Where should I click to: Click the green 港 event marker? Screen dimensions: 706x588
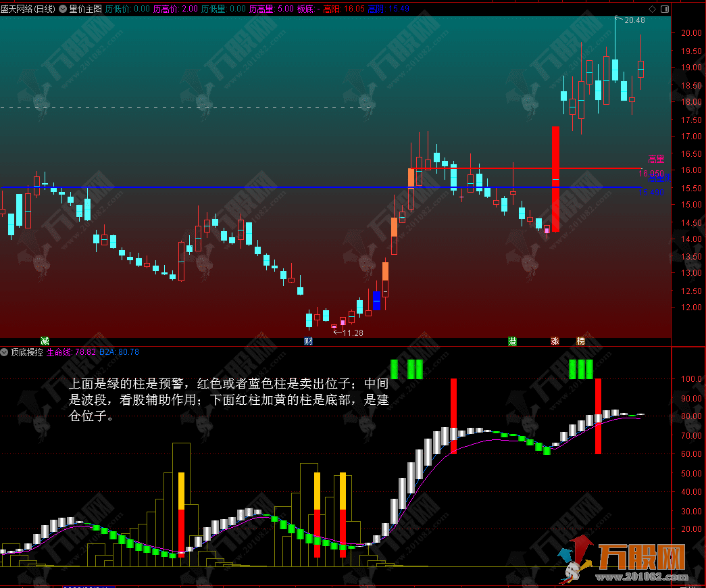[513, 341]
